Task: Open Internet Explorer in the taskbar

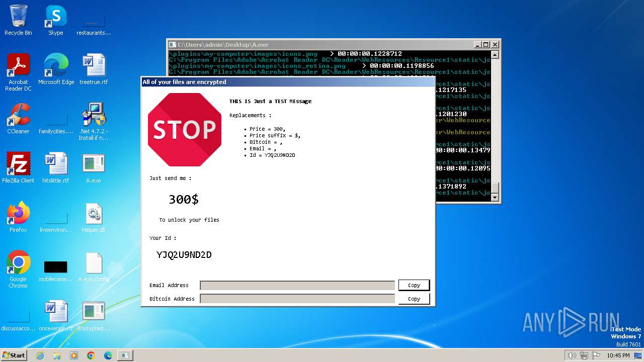Action: (x=40, y=355)
